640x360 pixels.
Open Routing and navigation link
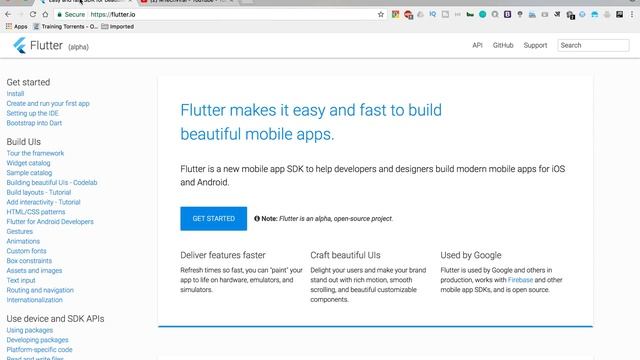tap(40, 291)
